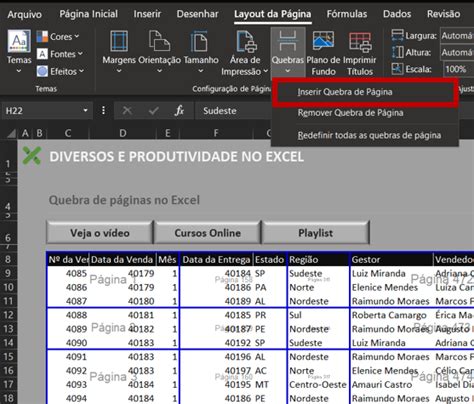Screen dimensions: 474x404
Task: Click cell with sale number 4088
Action: pos(68,315)
